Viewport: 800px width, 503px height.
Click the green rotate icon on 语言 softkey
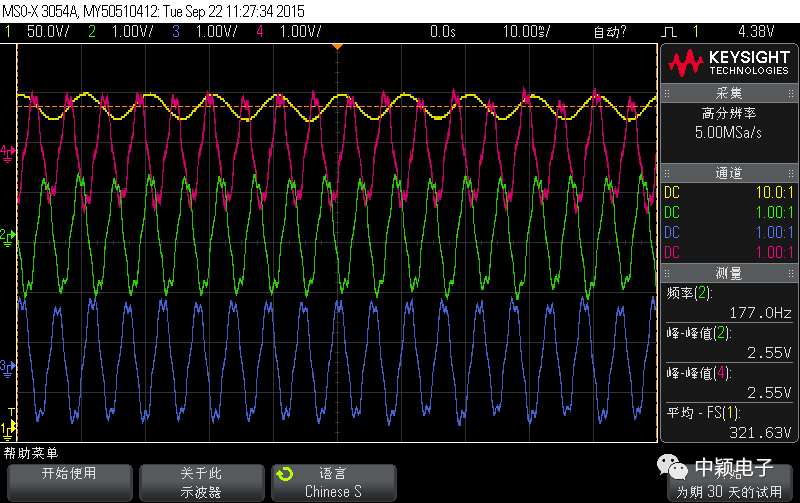285,474
